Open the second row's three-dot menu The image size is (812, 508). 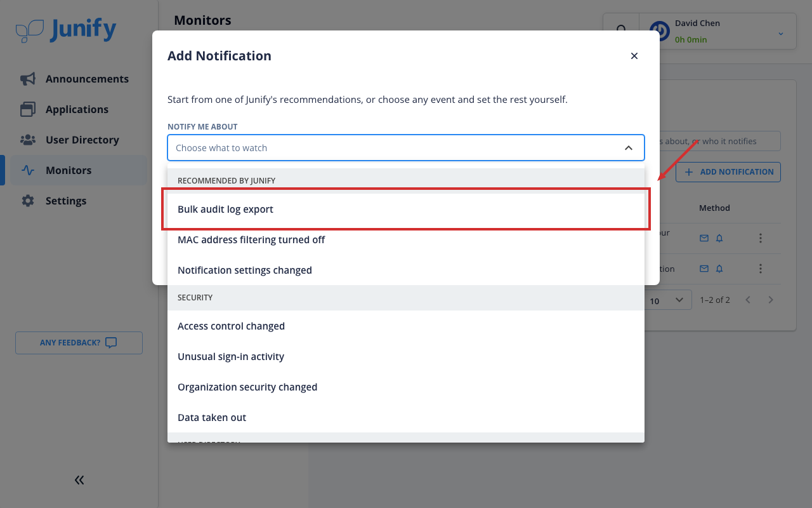(x=761, y=269)
